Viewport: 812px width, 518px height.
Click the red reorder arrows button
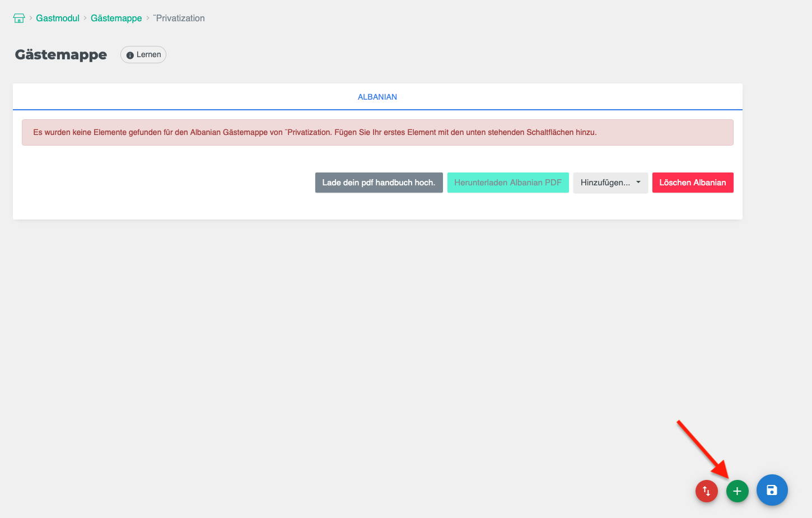pos(706,491)
